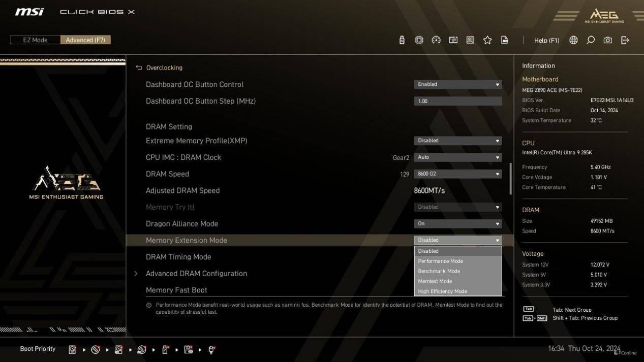Switch to Advanced (F7) mode
This screenshot has height=362, width=644.
pyautogui.click(x=85, y=40)
